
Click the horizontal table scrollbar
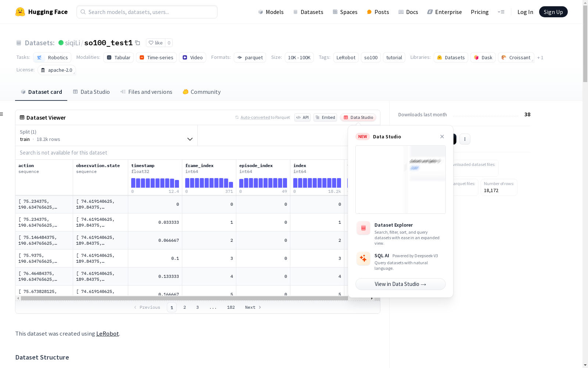184,298
